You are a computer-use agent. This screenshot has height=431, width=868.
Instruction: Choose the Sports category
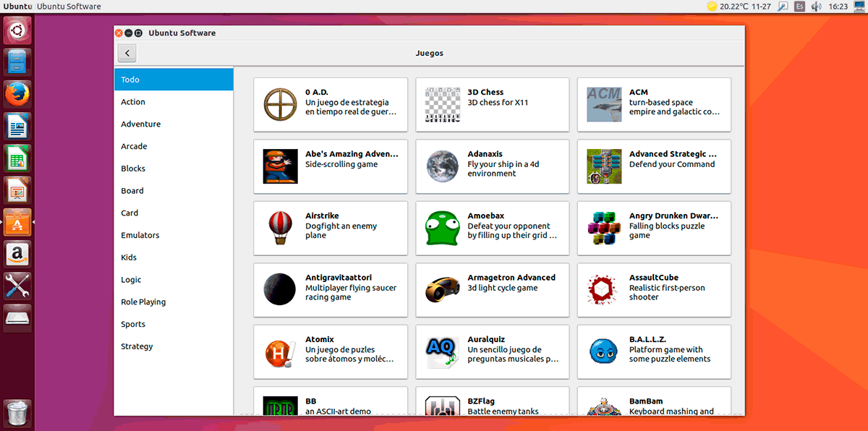pyautogui.click(x=174, y=324)
